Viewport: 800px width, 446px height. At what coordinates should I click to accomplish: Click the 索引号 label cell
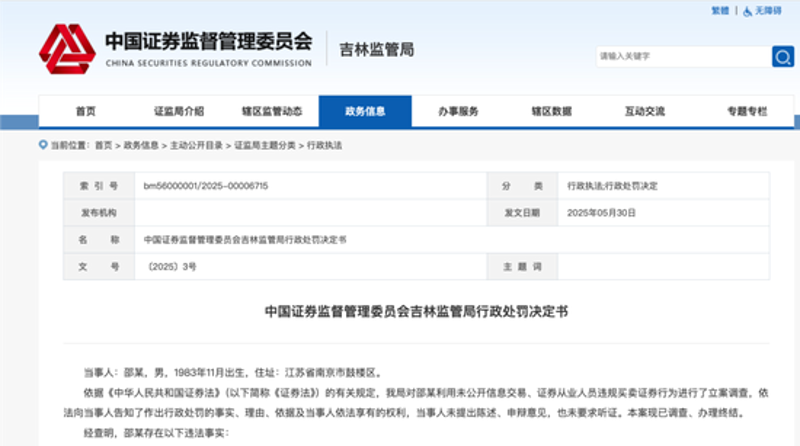tap(99, 186)
